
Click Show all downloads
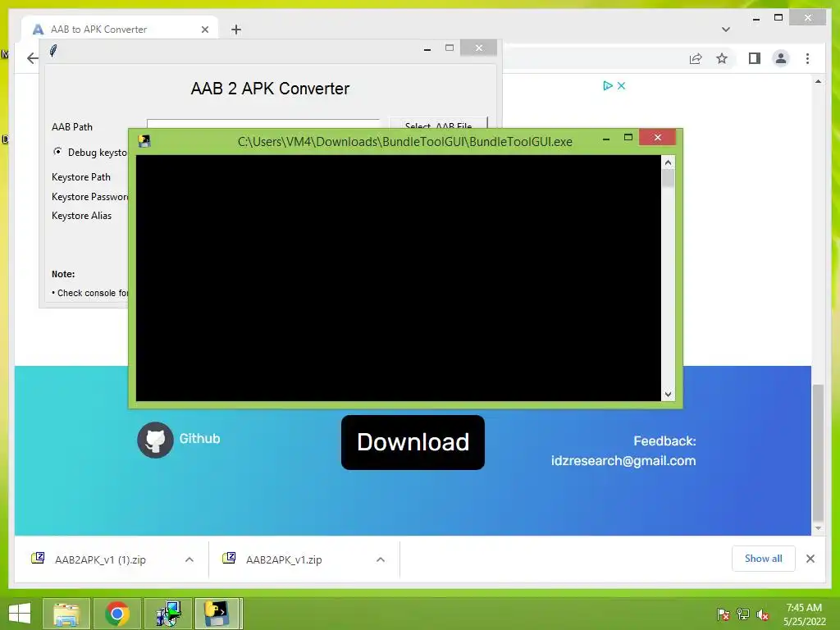tap(764, 558)
